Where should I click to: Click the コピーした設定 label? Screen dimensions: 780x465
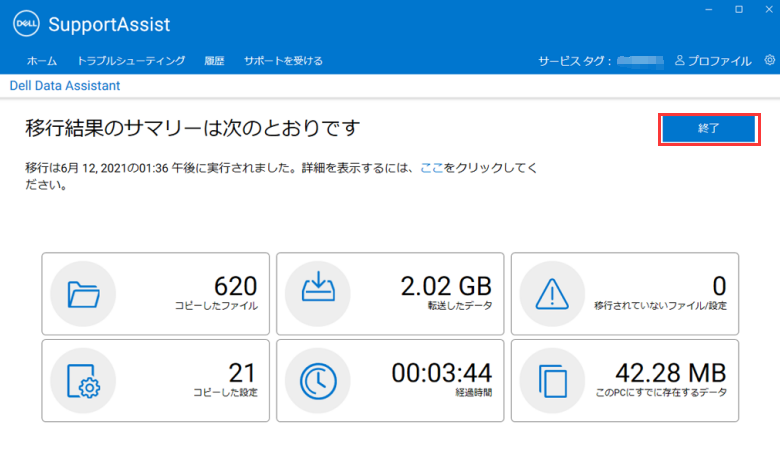(x=225, y=392)
